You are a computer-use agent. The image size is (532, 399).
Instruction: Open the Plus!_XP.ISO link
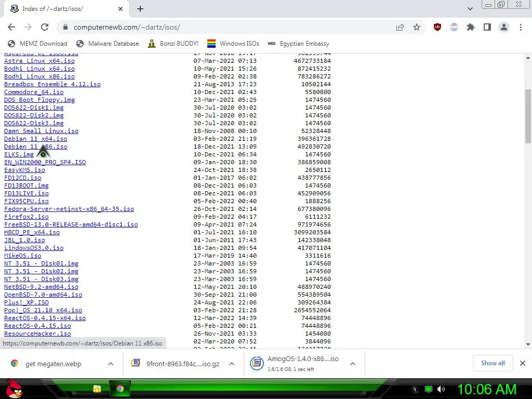[x=26, y=303]
